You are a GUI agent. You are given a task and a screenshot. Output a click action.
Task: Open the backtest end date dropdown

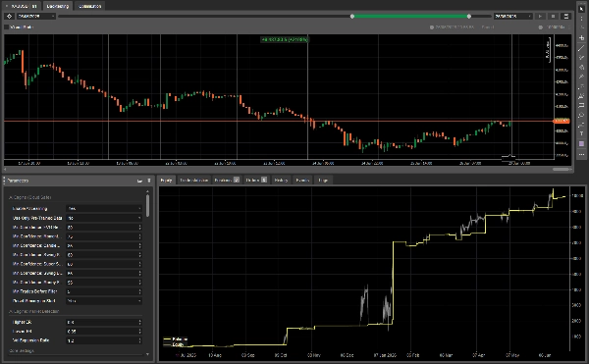[x=513, y=16]
